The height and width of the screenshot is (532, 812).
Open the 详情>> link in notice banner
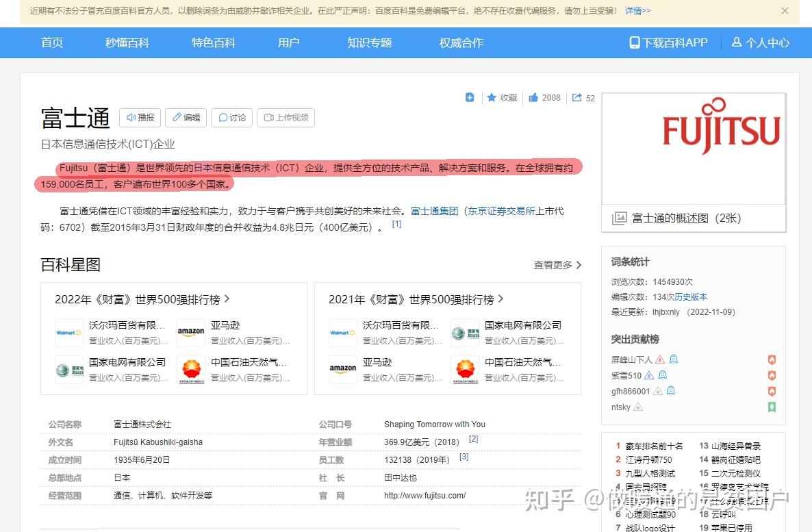point(637,11)
